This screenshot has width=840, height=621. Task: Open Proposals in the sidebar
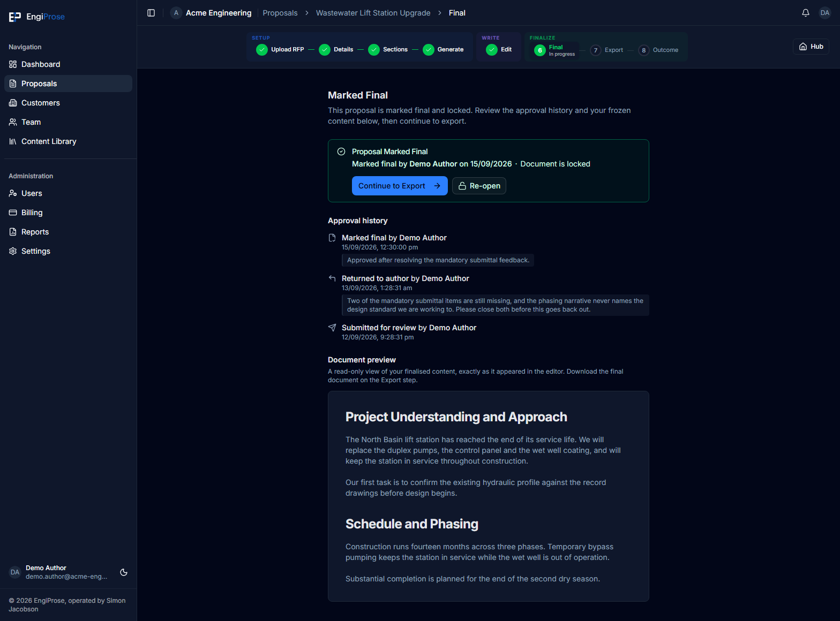coord(68,84)
